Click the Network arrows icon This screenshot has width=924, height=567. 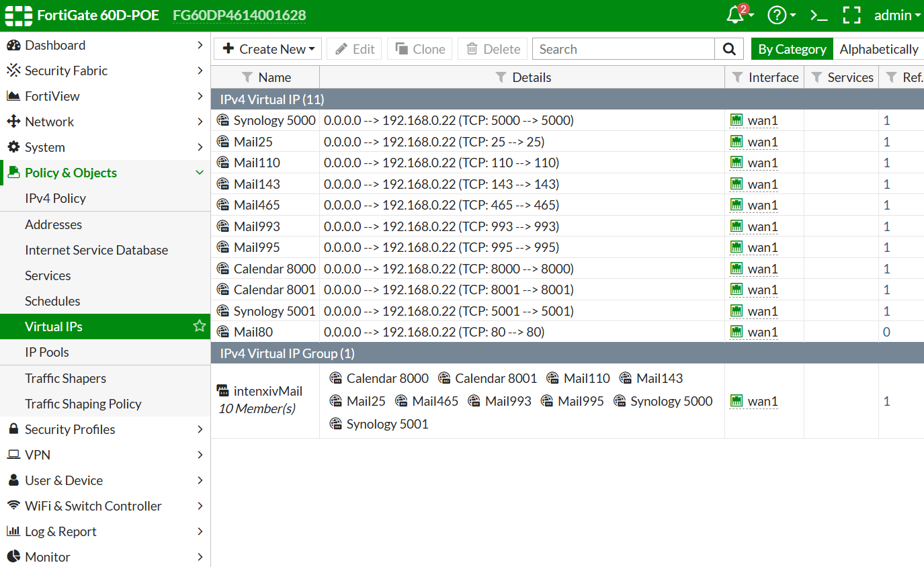pyautogui.click(x=13, y=122)
